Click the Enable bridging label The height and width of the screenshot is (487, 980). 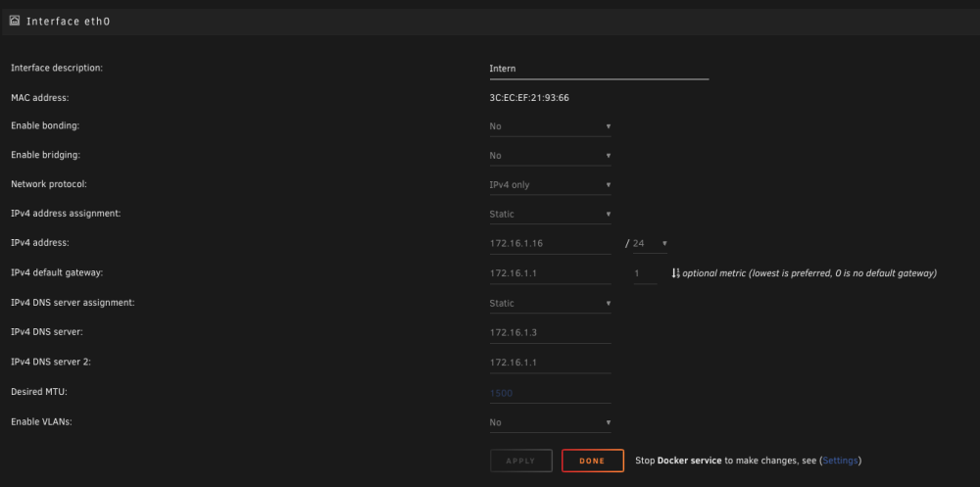(46, 155)
